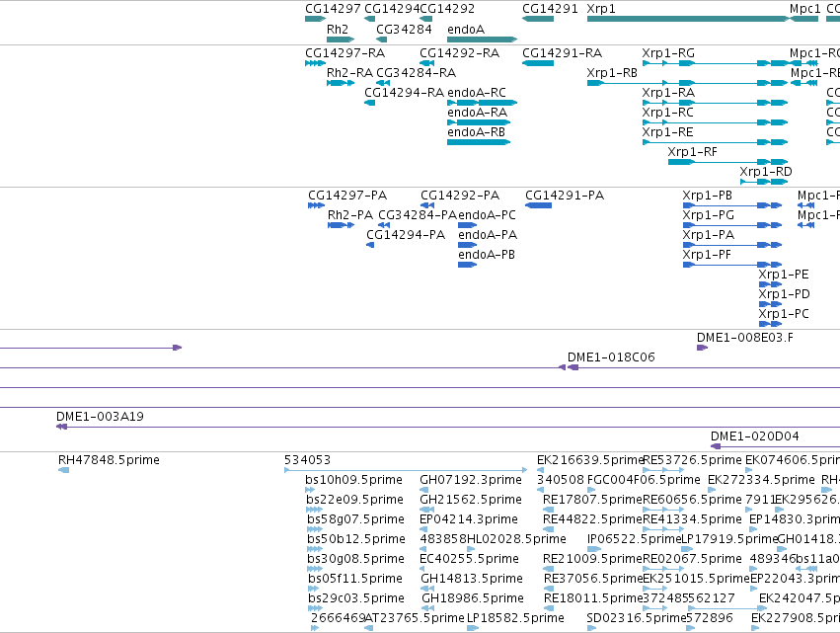Click the DME1-003A19 feature label
The height and width of the screenshot is (633, 840).
pos(100,417)
